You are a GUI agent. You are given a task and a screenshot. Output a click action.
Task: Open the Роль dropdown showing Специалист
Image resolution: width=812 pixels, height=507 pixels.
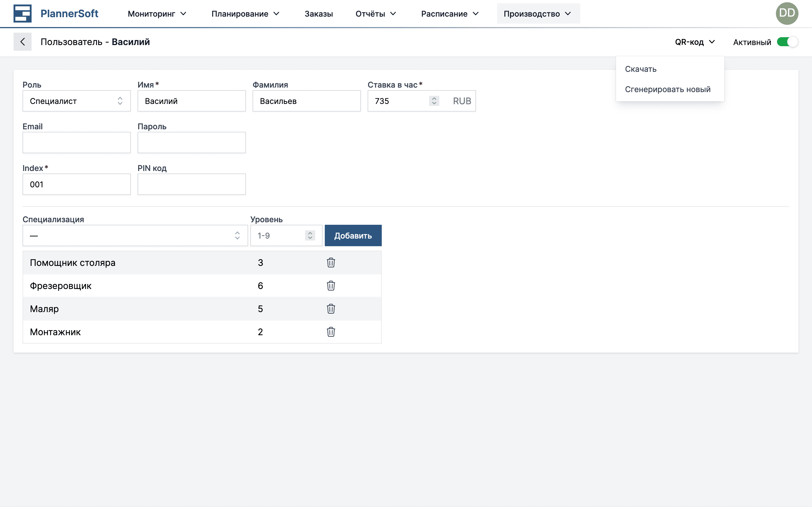(x=76, y=101)
